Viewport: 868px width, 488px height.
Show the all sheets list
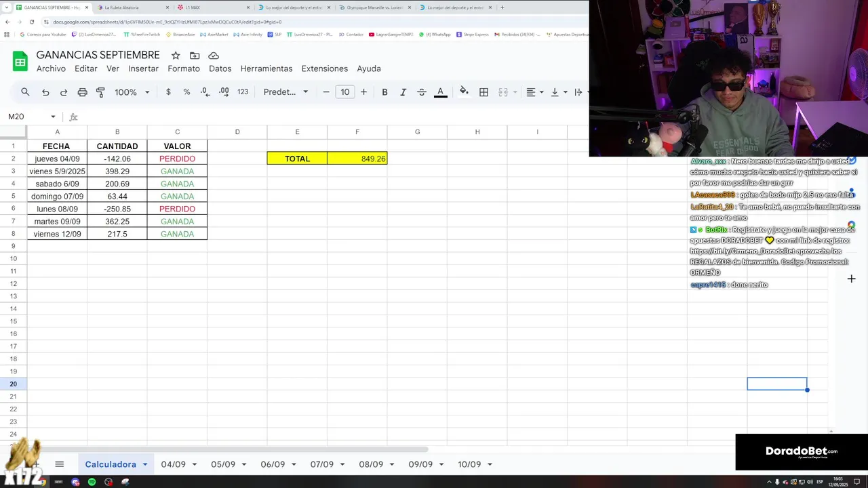click(59, 464)
